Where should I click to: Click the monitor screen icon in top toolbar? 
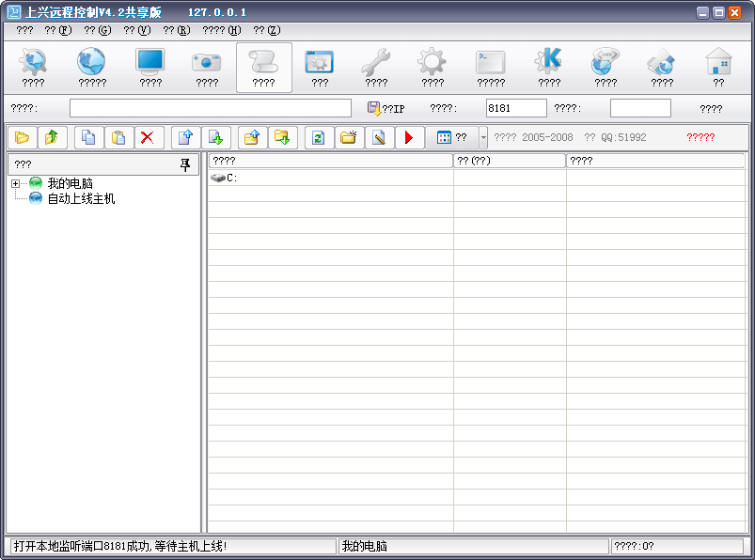150,67
